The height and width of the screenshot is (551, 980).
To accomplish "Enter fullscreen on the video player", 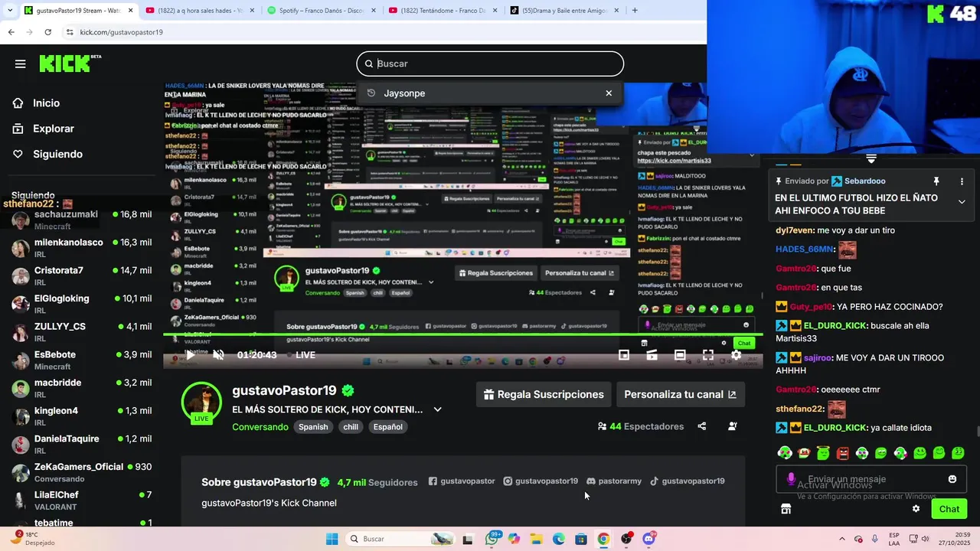I will [708, 355].
